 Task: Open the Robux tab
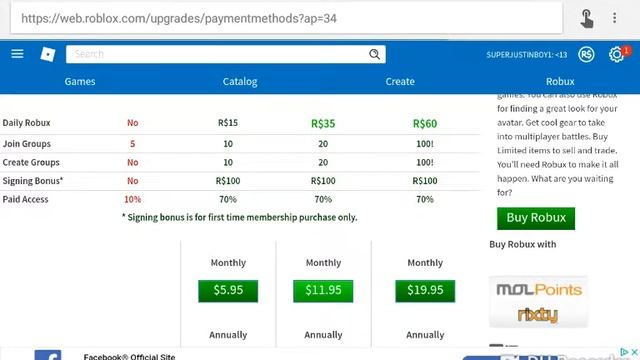(560, 81)
